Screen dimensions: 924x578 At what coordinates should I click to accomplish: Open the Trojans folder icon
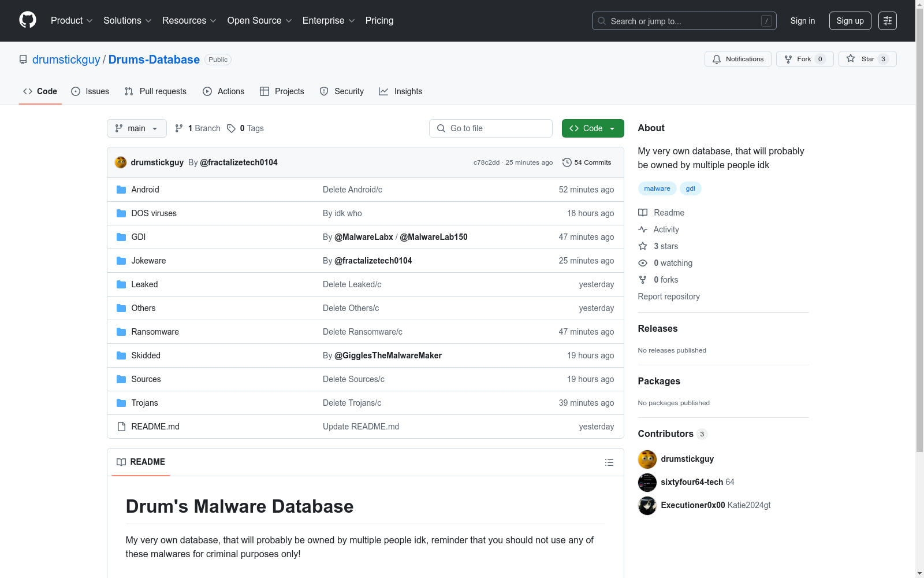pos(121,403)
